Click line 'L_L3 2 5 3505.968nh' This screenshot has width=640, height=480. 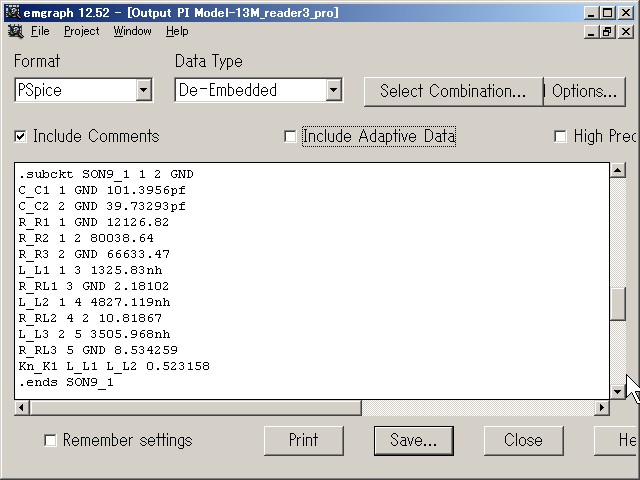point(94,334)
